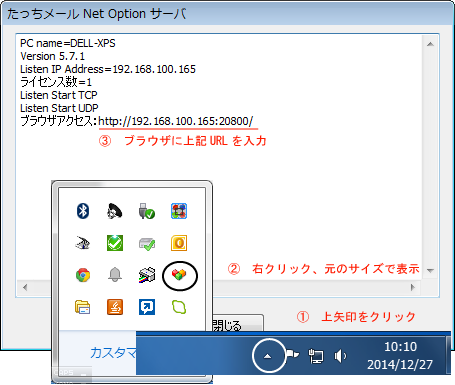This screenshot has width=455, height=385.
Task: Click the 'Listen IP Address=192.168.100.165' line
Action: tap(108, 69)
